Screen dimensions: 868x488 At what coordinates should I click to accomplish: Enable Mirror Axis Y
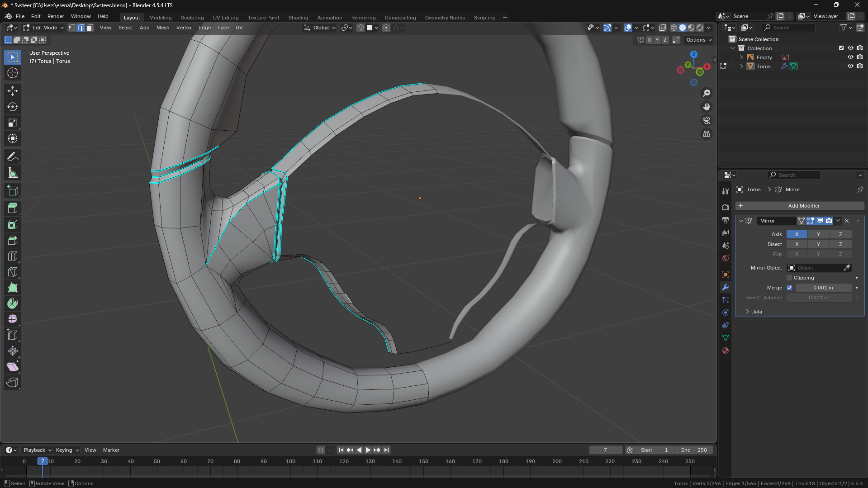click(x=818, y=234)
